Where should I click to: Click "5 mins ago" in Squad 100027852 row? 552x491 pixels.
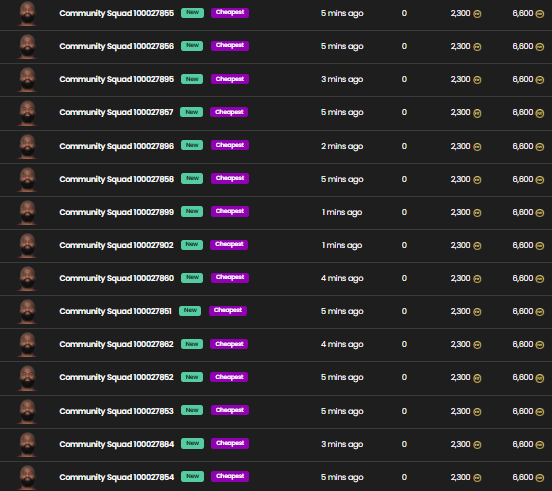[342, 378]
